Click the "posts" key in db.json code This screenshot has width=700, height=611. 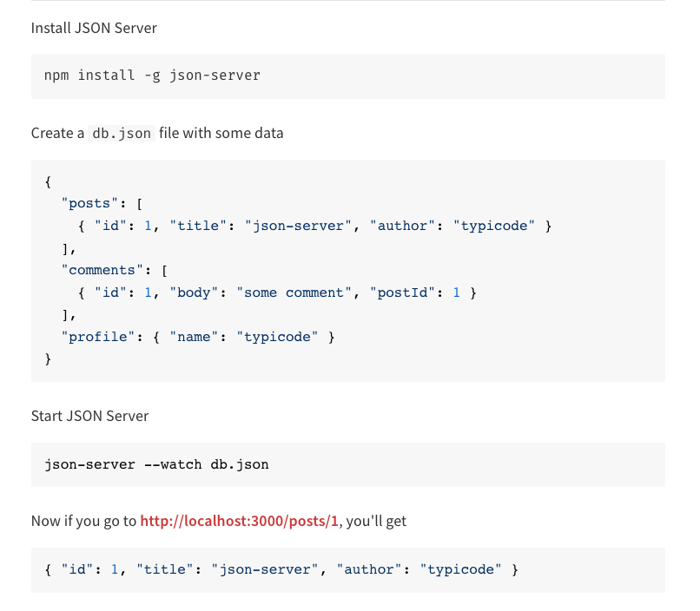click(x=89, y=203)
